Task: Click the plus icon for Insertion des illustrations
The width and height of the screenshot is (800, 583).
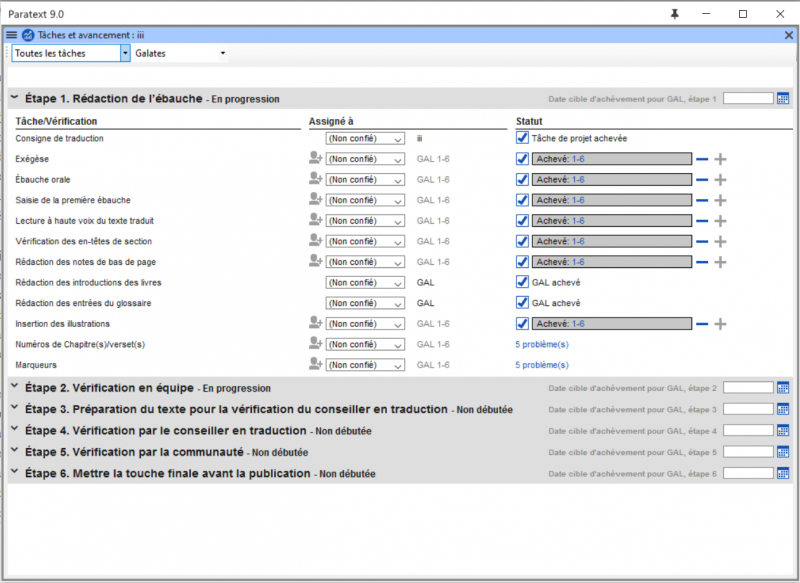Action: 720,324
